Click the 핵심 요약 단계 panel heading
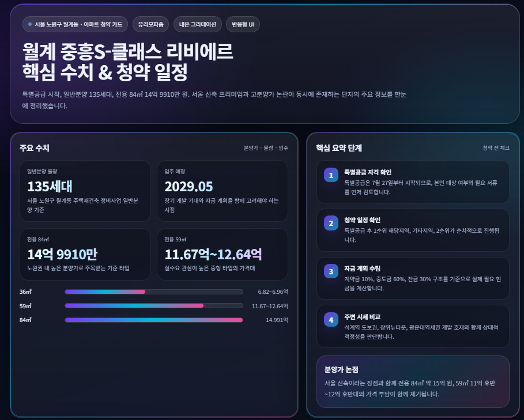 pos(339,148)
